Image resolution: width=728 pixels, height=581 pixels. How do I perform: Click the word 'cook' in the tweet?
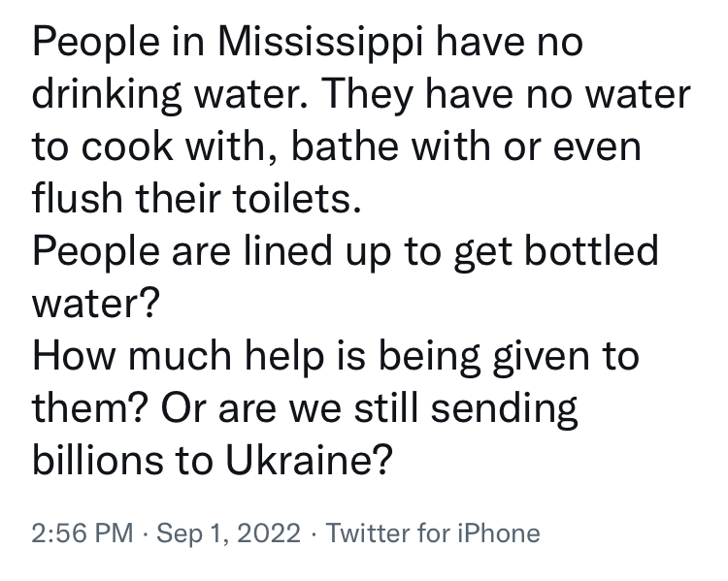(127, 146)
